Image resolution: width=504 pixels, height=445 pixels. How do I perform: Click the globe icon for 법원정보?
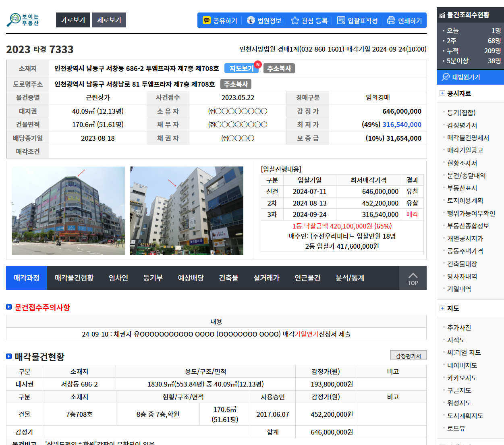coord(251,20)
